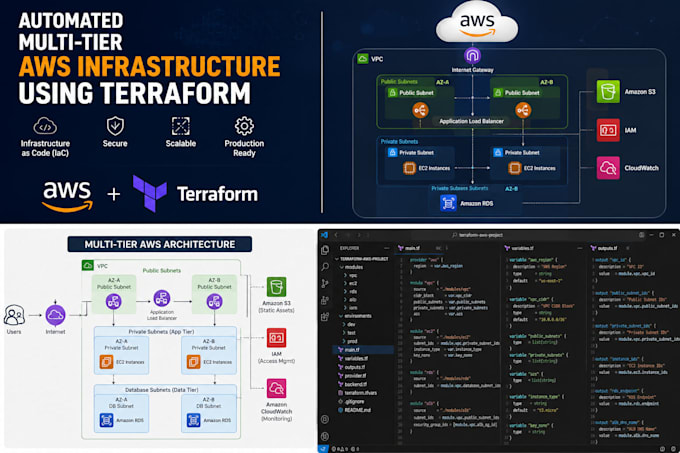Open .gitignore from the Explorer tree
Viewport: 680px width, 453px height.
tap(352, 401)
